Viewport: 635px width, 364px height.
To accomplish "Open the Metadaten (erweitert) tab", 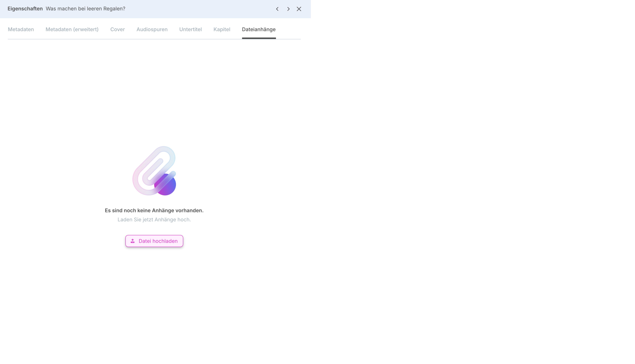I will (72, 30).
